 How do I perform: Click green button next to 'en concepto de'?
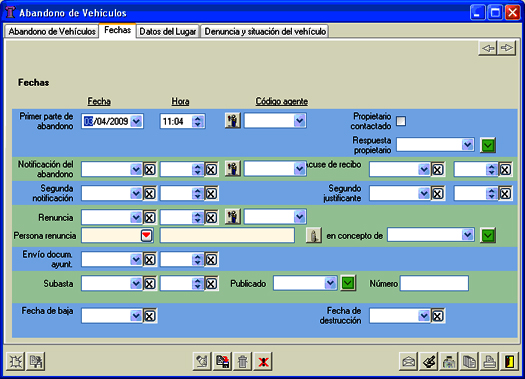(x=488, y=235)
